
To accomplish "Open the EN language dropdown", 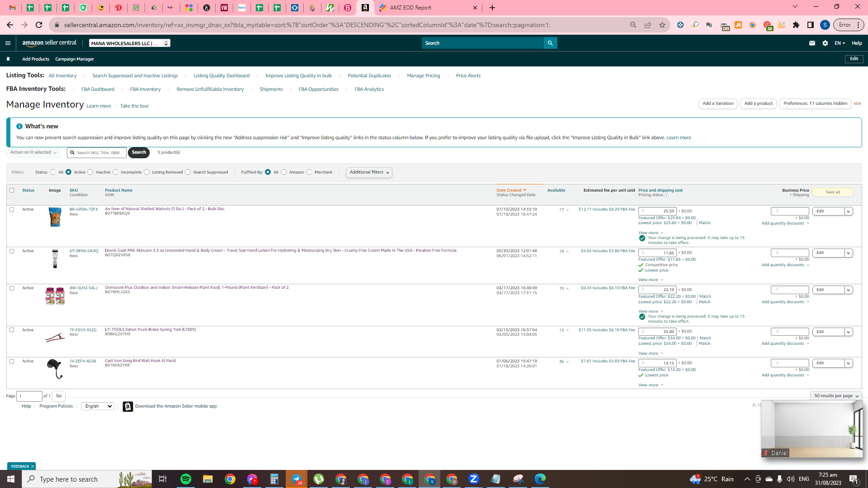I will [x=840, y=43].
